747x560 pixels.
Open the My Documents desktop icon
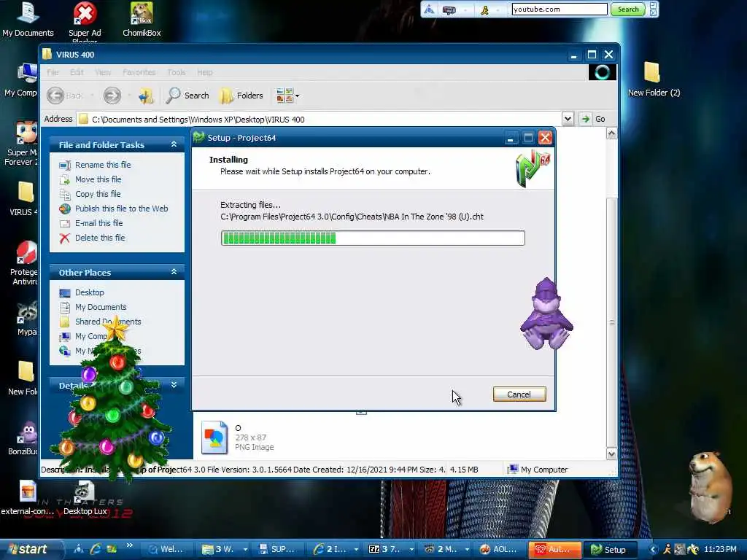28,20
